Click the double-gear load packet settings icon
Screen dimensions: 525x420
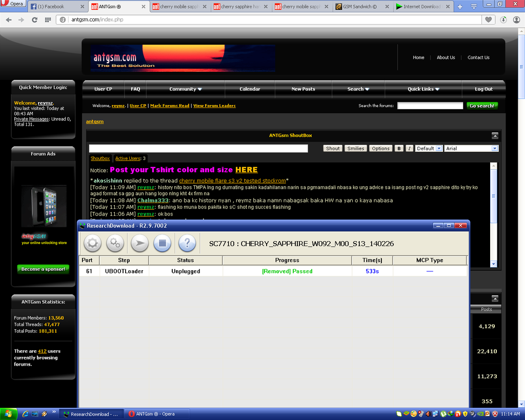coord(115,243)
